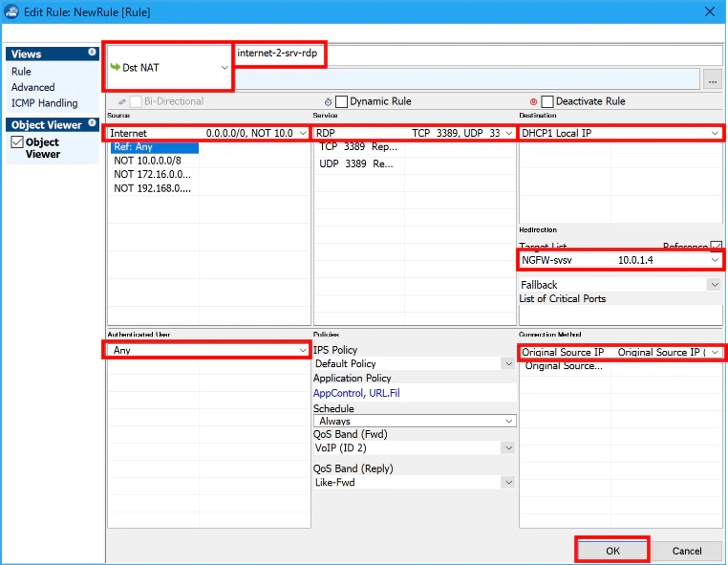Open the Schedule Always dropdown
This screenshot has height=565, width=728.
[x=509, y=421]
